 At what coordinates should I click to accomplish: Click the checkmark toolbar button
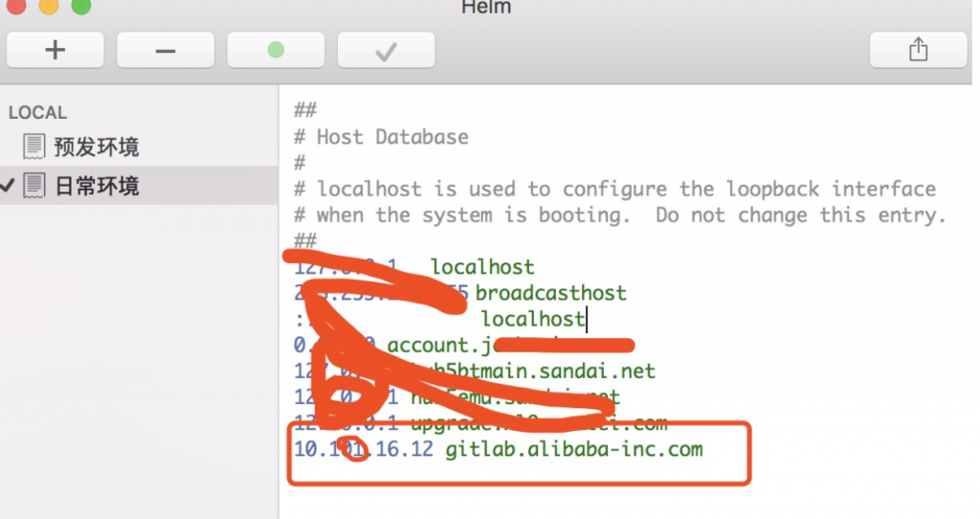(387, 50)
